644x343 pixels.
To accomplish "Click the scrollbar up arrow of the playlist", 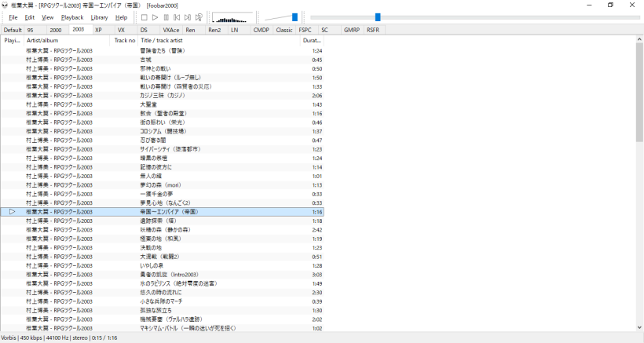I will click(639, 39).
